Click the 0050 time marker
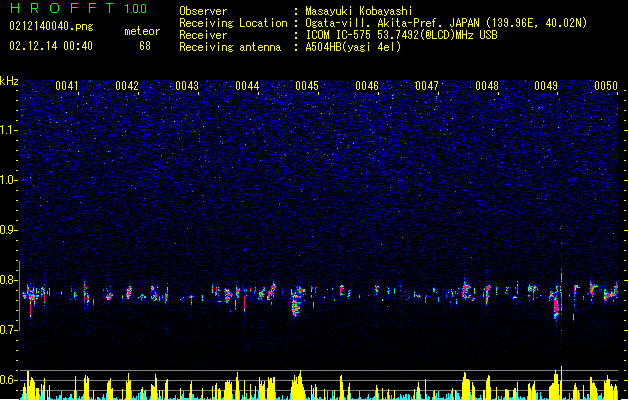629x400 pixels. point(606,86)
